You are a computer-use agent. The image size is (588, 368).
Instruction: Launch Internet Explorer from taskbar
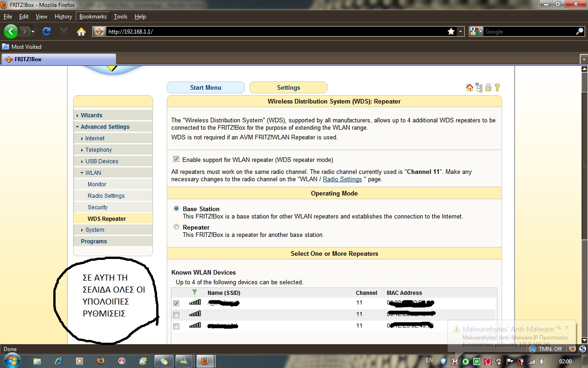point(58,361)
